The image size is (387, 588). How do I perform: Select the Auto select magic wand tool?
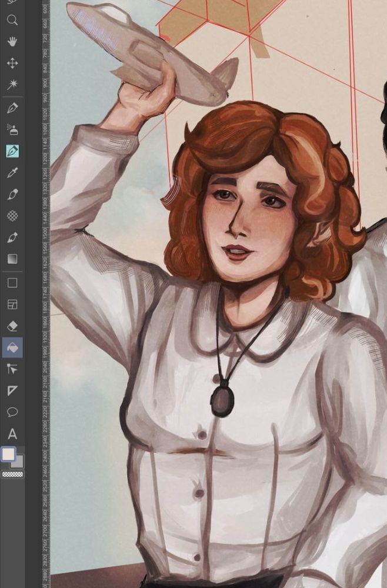point(12,84)
